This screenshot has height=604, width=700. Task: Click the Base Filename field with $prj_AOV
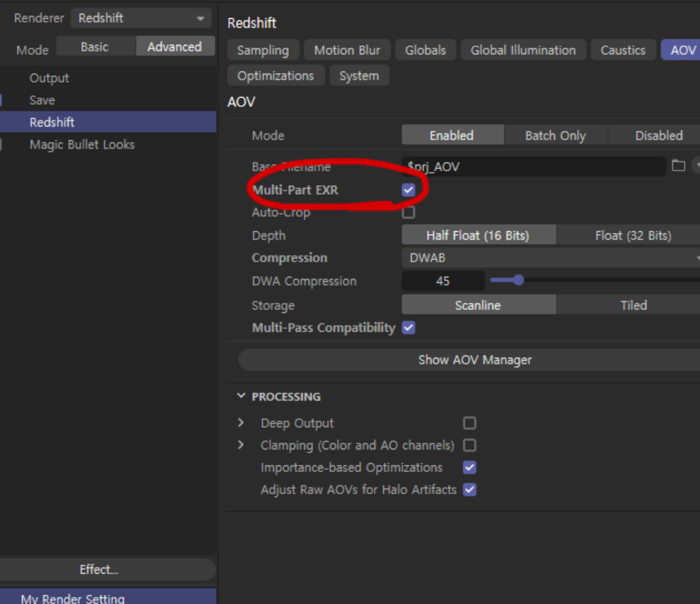[533, 167]
